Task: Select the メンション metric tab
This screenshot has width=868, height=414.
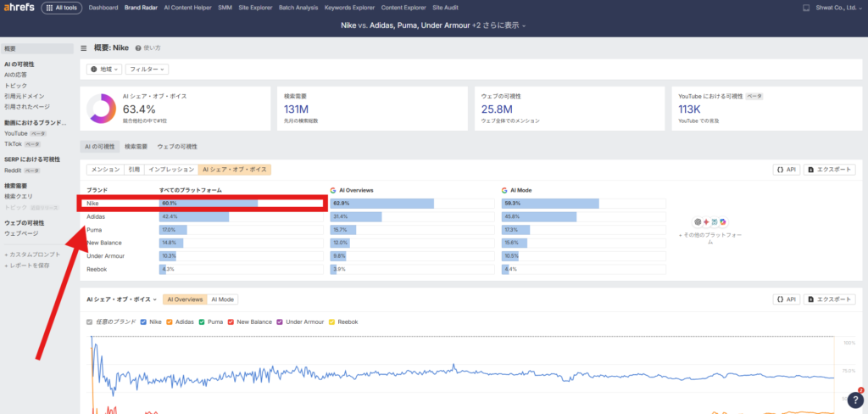Action: pyautogui.click(x=105, y=170)
